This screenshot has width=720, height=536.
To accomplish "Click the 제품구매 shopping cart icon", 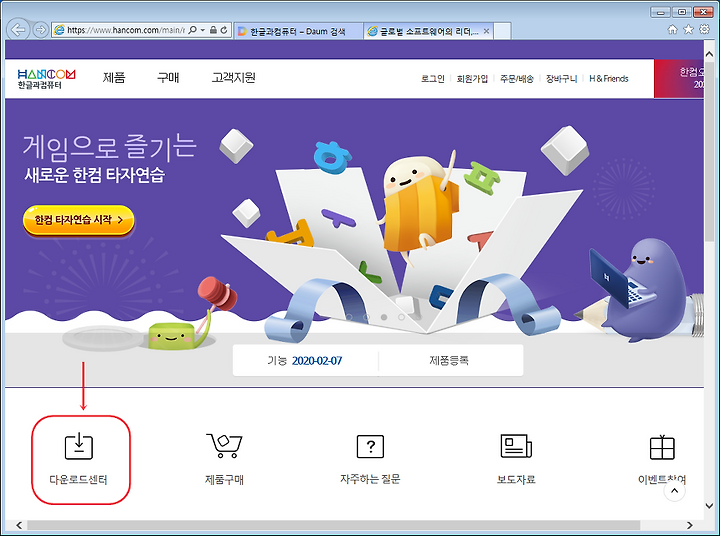I will click(225, 446).
